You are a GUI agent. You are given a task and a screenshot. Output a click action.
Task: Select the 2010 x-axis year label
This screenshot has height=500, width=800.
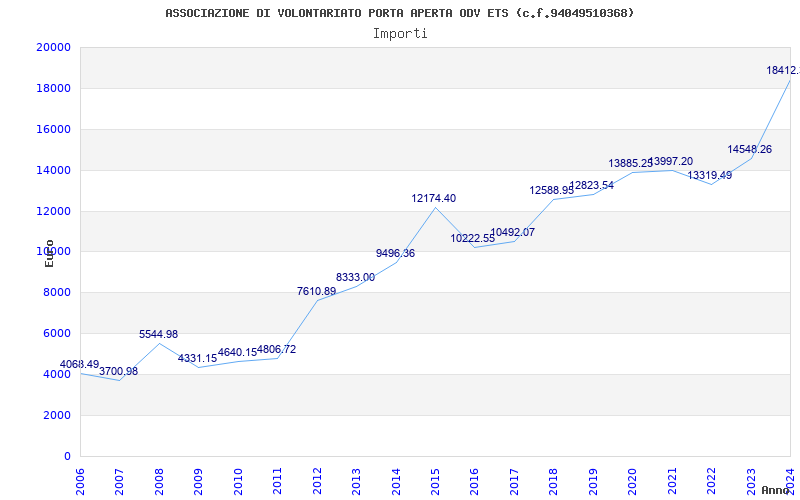click(x=238, y=481)
